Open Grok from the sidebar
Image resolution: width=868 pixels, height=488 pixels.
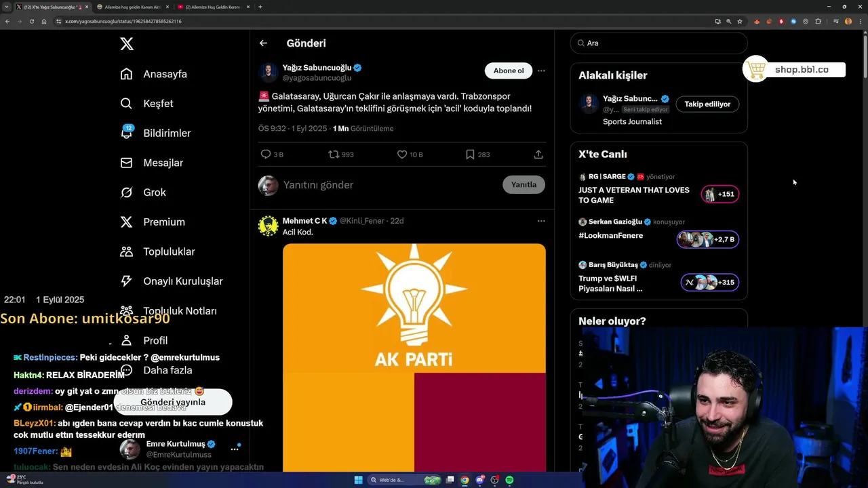point(143,192)
